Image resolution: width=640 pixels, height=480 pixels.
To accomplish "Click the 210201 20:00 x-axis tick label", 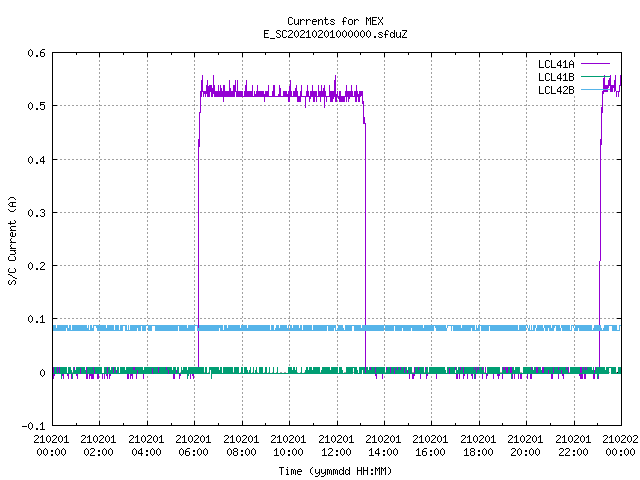I will (525, 446).
